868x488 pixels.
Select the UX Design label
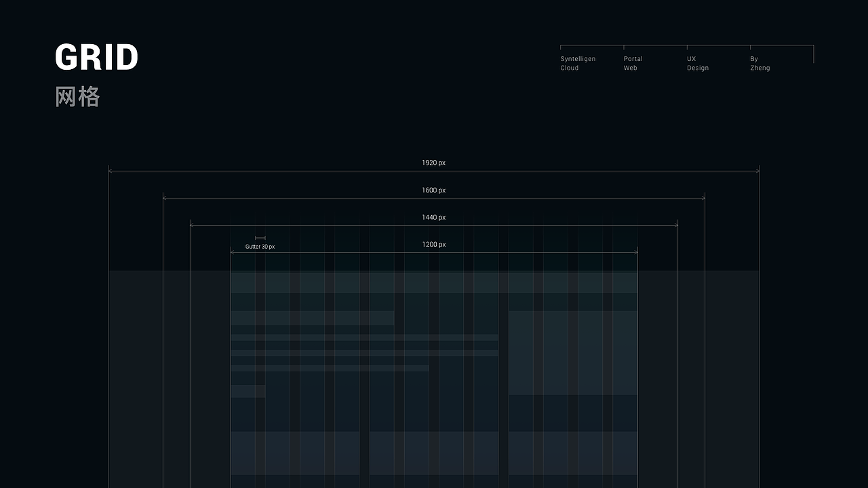697,63
